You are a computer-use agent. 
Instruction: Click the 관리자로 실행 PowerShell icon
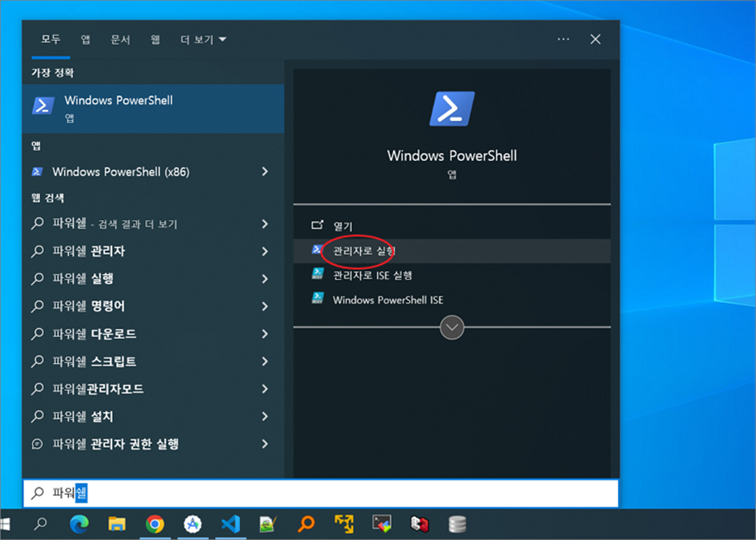tap(317, 250)
